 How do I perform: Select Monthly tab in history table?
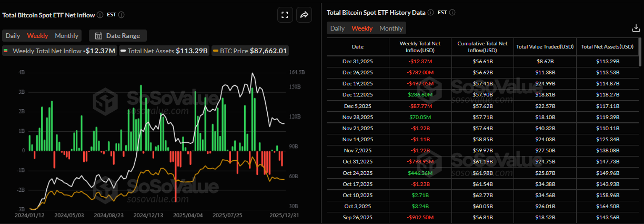[391, 28]
